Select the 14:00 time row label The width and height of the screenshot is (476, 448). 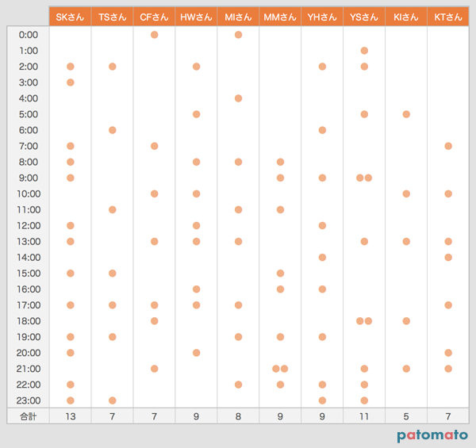(29, 257)
